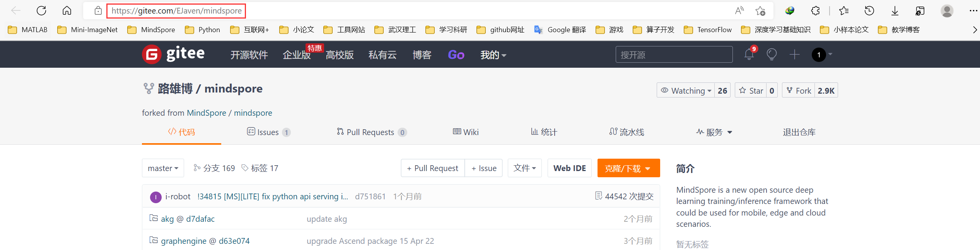The height and width of the screenshot is (250, 980).
Task: Open read aloud icon in address bar
Action: (x=739, y=11)
